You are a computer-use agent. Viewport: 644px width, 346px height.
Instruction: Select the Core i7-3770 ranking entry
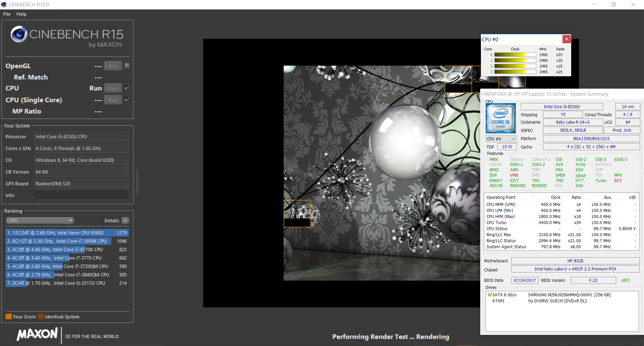(67, 258)
